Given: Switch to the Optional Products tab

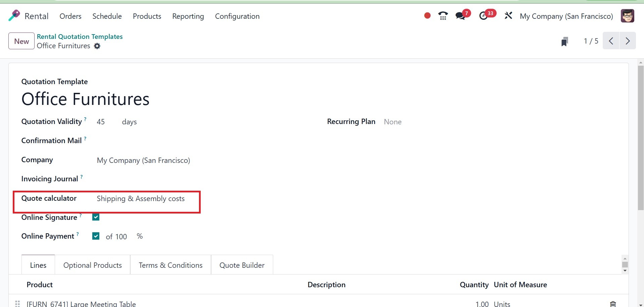Looking at the screenshot, I should [x=93, y=265].
